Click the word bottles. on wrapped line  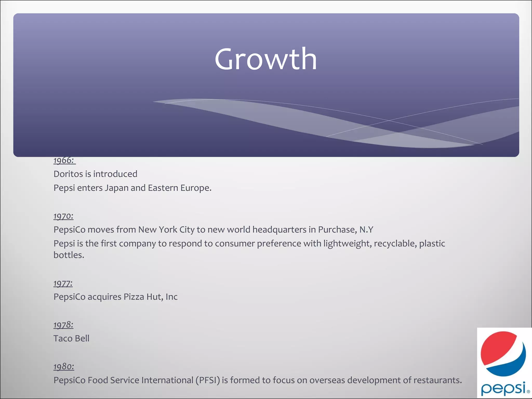click(x=69, y=255)
